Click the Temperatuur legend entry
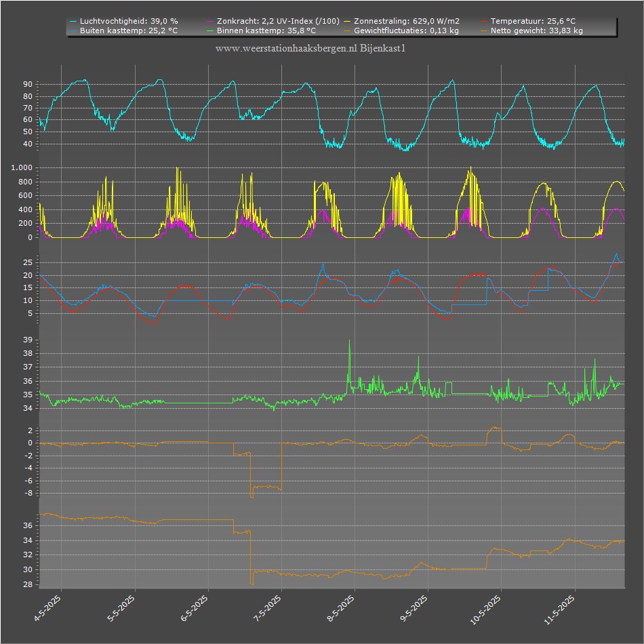Image resolution: width=644 pixels, height=644 pixels. [x=528, y=21]
